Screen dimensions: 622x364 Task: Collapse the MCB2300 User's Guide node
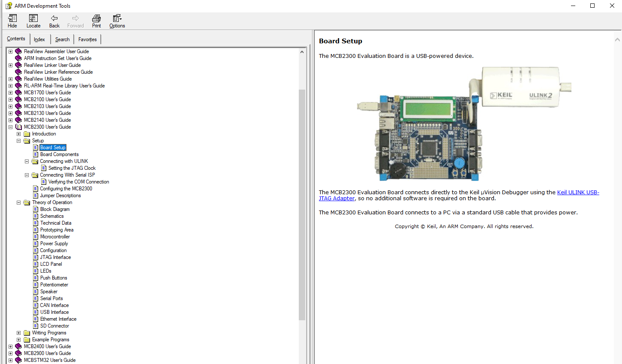coord(11,127)
